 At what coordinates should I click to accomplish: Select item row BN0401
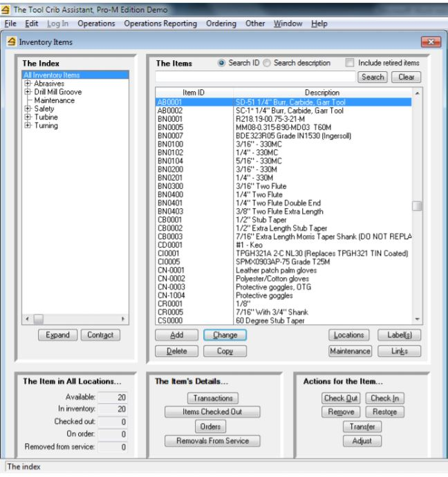coord(283,203)
